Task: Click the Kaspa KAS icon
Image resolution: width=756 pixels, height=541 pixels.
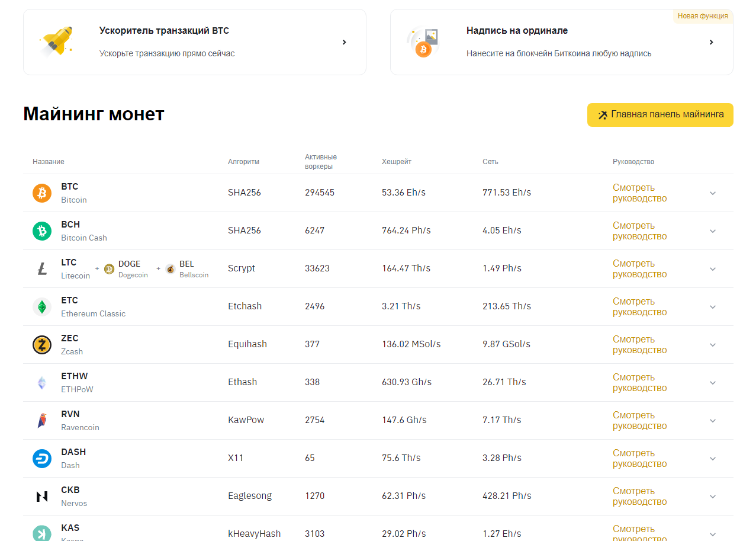Action: [x=42, y=533]
